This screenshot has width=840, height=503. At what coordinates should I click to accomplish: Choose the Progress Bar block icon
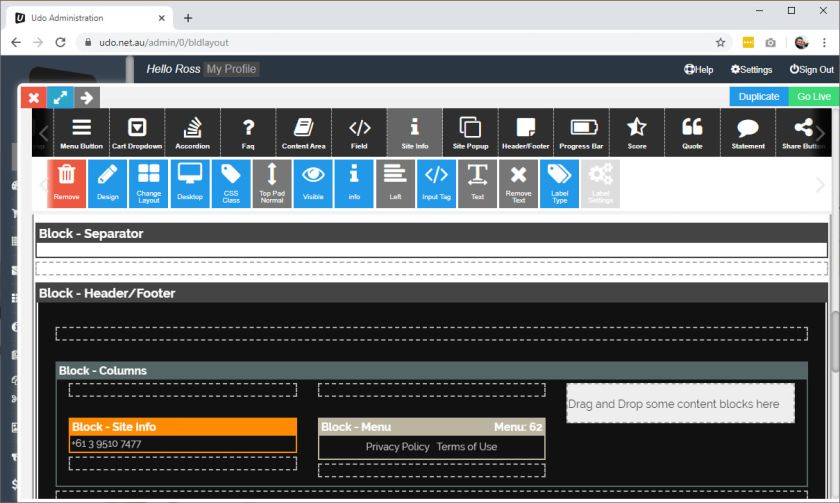click(583, 133)
